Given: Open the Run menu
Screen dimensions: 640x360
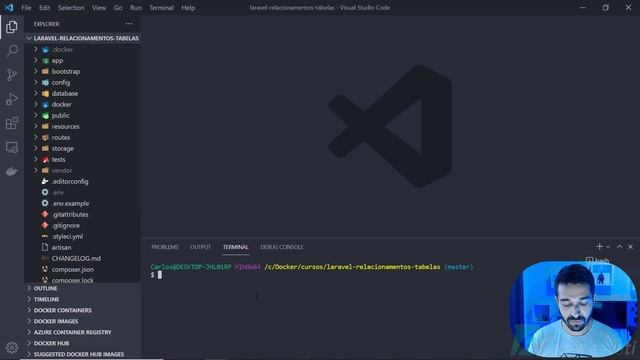Looking at the screenshot, I should click(x=136, y=8).
